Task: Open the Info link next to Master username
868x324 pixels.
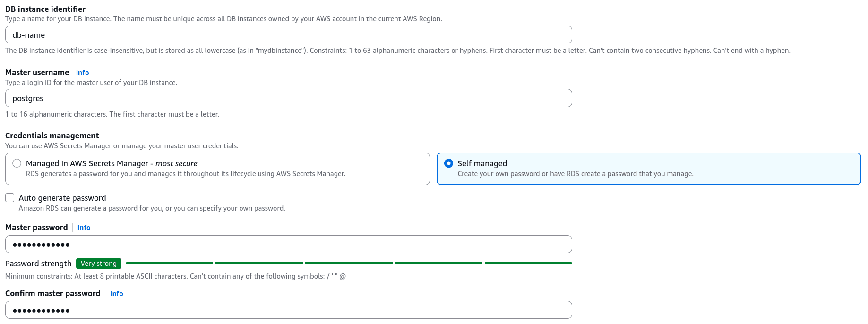Action: (x=82, y=73)
